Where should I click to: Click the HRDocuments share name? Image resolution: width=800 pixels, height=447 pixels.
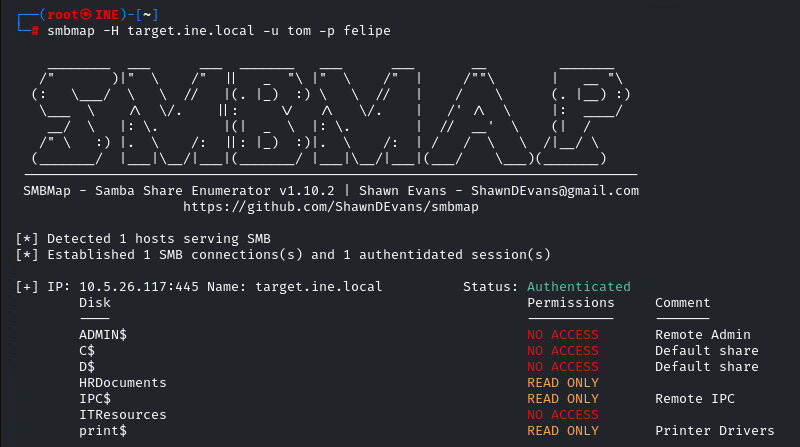click(x=122, y=383)
